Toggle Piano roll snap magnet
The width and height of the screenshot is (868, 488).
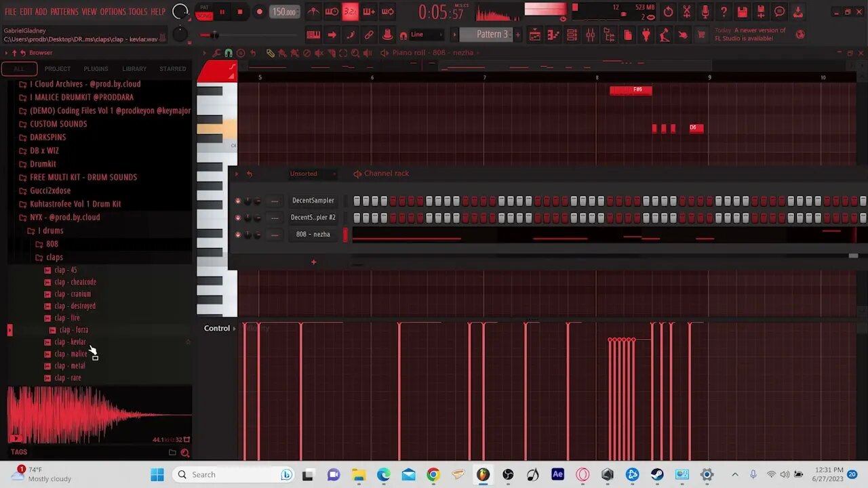pos(229,53)
